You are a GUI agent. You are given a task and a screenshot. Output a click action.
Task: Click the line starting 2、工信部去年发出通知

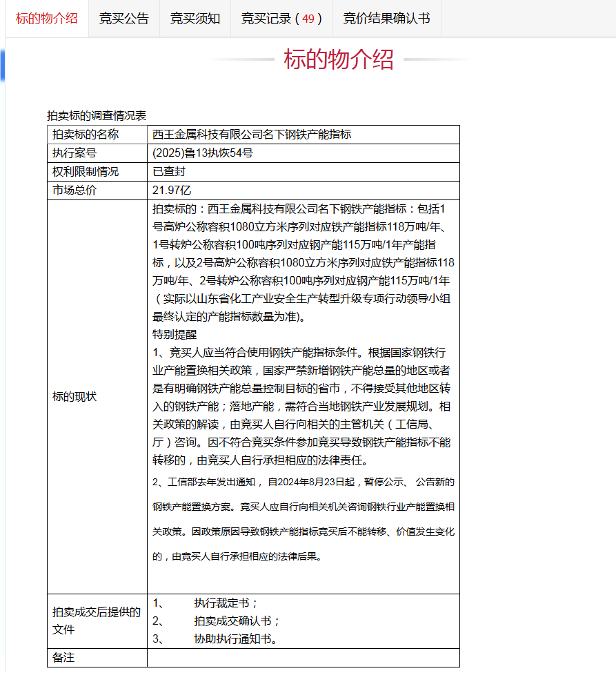click(304, 482)
